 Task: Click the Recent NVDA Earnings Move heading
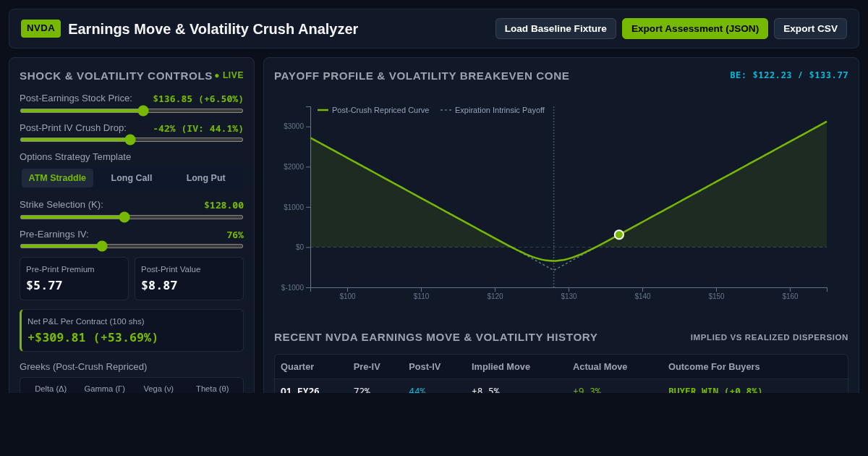coord(436,337)
